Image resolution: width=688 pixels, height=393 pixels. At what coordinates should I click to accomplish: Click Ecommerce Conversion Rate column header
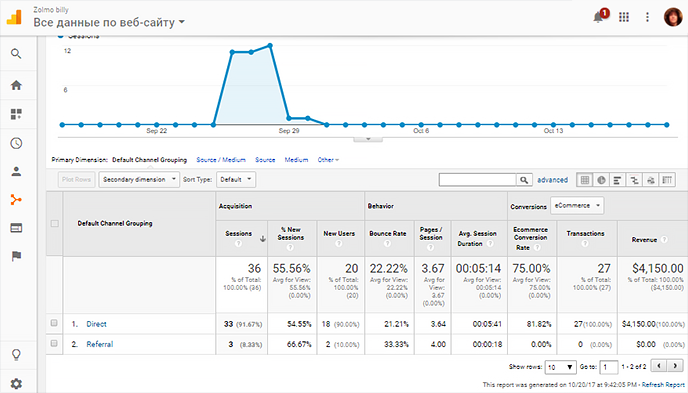pos(530,238)
